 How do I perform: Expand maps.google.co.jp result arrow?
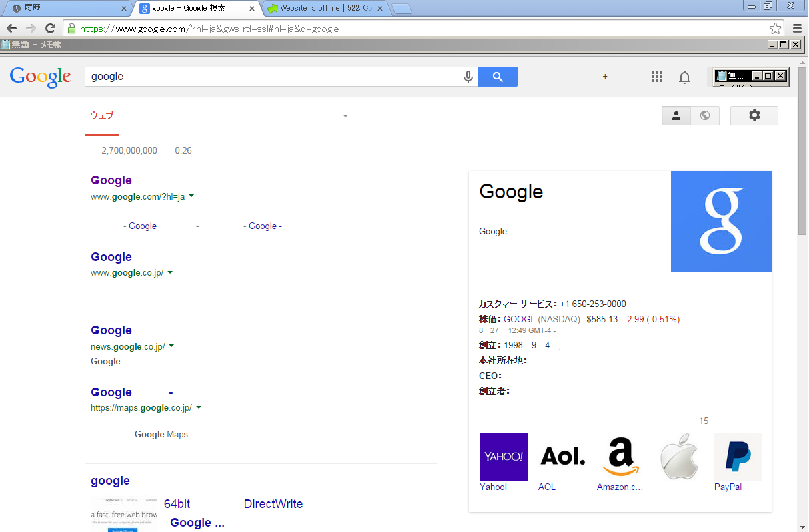[x=199, y=407]
